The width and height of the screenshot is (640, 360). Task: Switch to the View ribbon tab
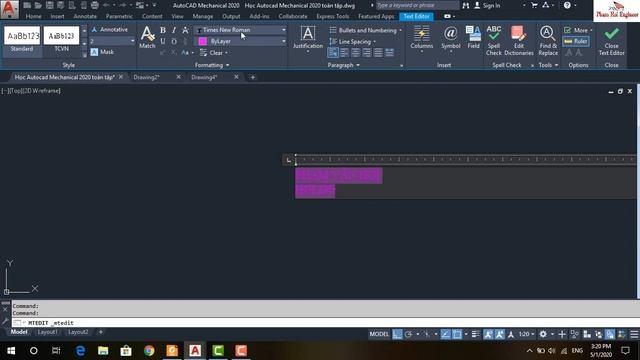coord(177,16)
